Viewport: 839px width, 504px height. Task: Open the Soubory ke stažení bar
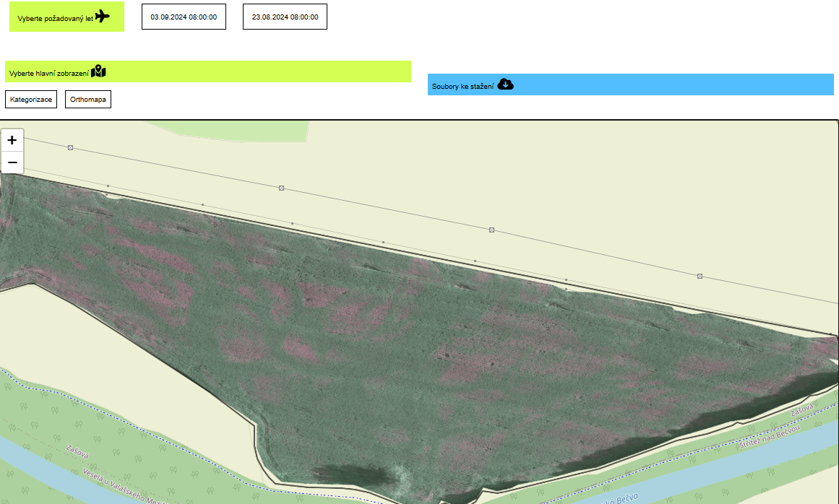tap(630, 84)
